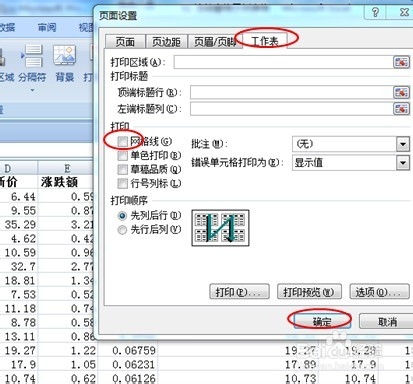Click cell with value 13.11

[x=19, y=337]
